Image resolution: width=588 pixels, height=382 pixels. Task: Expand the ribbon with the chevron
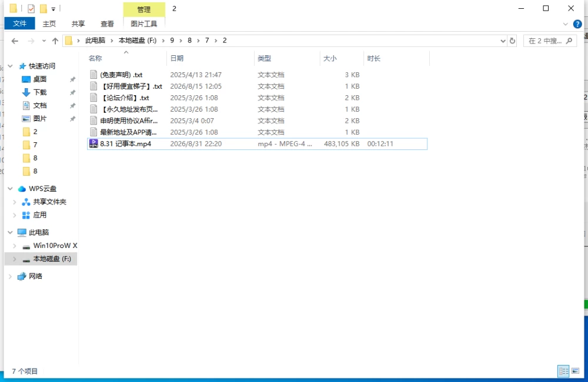tap(566, 24)
